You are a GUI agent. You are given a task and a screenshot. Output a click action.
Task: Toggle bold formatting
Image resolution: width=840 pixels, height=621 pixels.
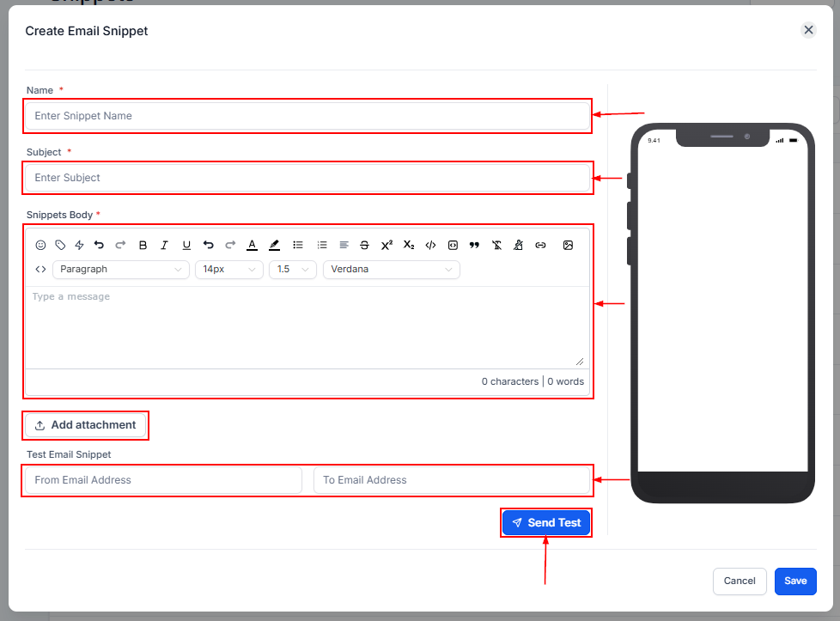pyautogui.click(x=143, y=245)
